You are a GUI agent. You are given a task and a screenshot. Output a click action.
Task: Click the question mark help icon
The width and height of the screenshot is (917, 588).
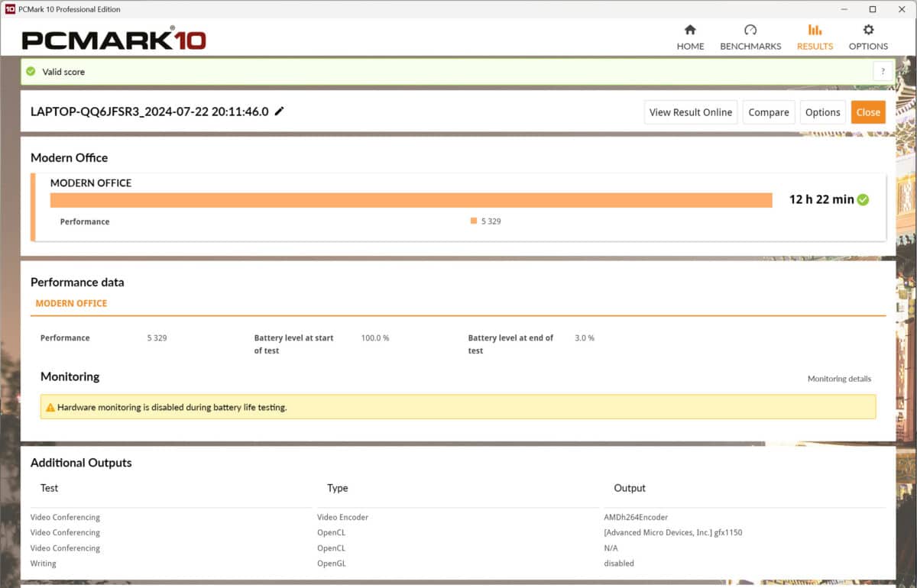coord(883,72)
